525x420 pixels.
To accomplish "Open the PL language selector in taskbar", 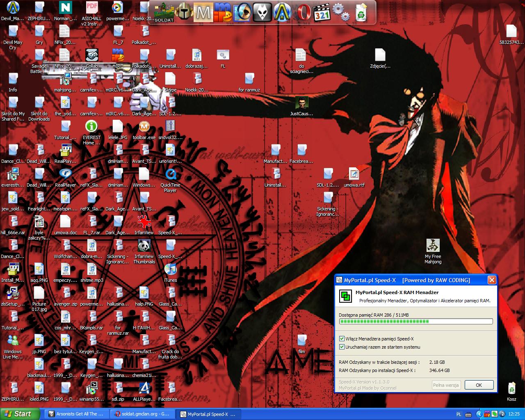I will (459, 414).
